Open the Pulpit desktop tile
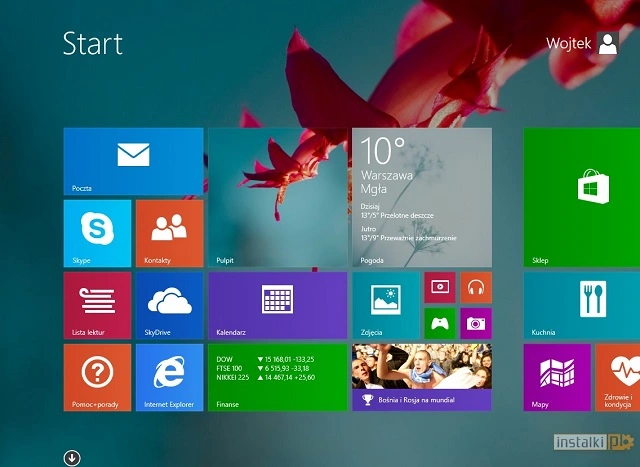The width and height of the screenshot is (640, 467). tap(278, 198)
